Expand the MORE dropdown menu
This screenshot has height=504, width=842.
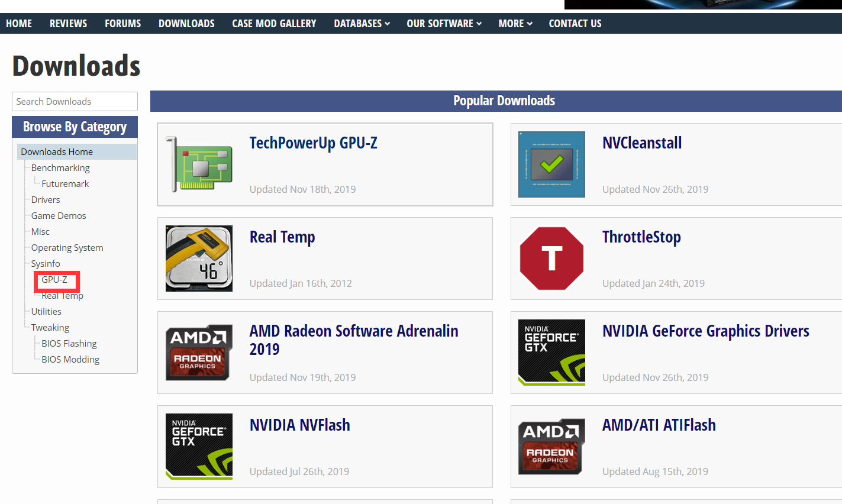(x=515, y=24)
